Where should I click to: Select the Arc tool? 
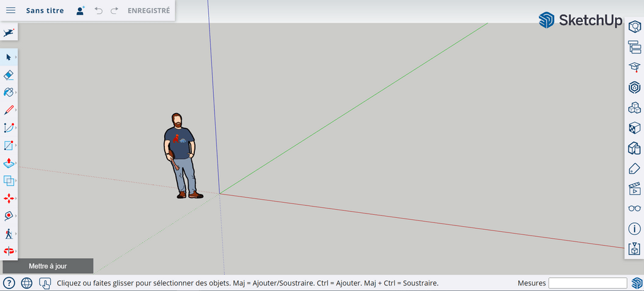[x=8, y=128]
